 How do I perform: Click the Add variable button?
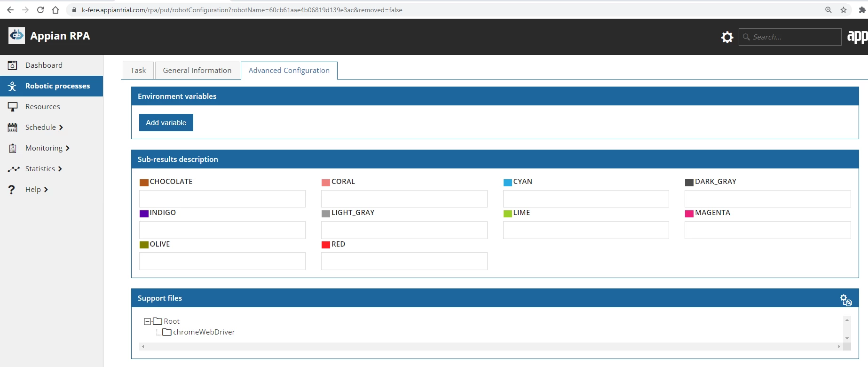166,122
